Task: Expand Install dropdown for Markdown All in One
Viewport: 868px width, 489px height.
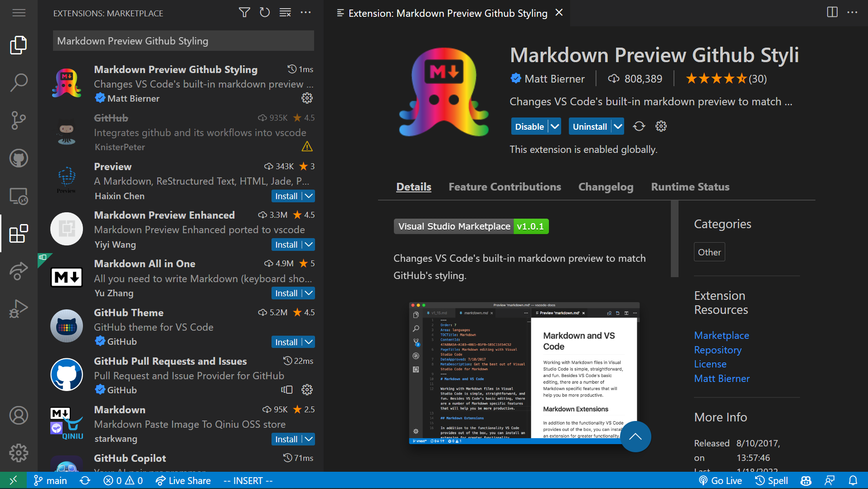Action: (309, 293)
